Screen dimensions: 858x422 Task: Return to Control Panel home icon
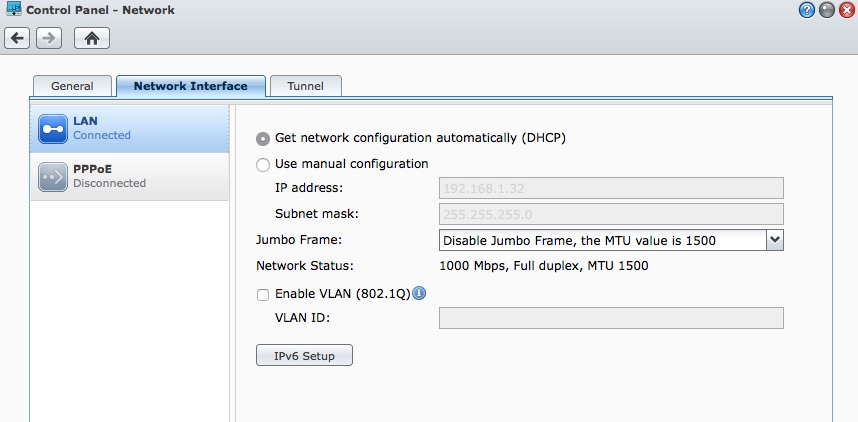(x=92, y=38)
